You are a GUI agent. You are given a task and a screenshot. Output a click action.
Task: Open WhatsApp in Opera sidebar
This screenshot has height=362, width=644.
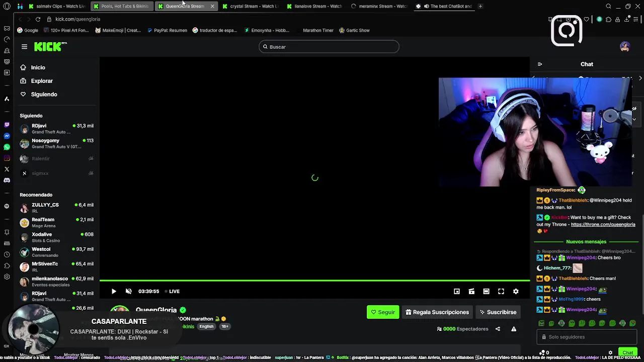[7, 147]
